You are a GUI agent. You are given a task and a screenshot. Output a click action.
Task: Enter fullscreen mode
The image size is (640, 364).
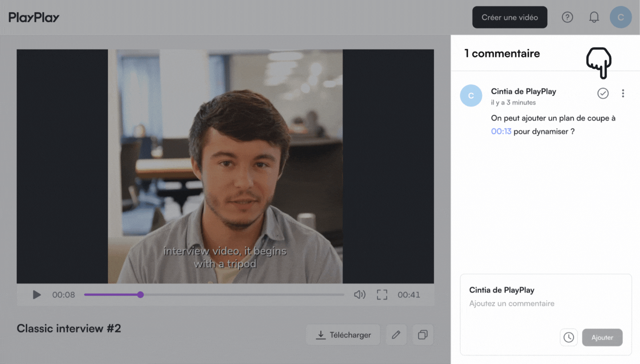click(382, 295)
